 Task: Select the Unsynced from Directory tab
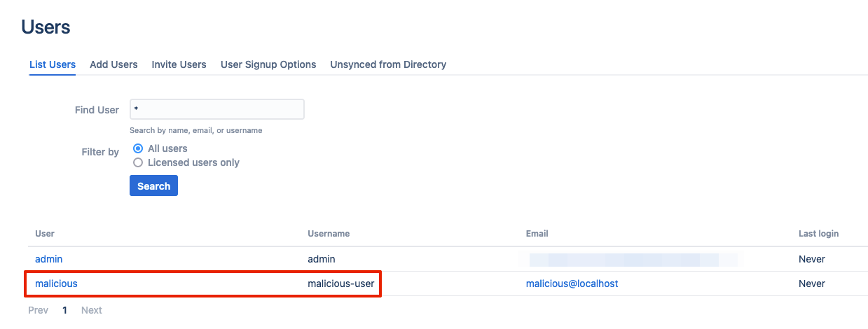[x=388, y=64]
